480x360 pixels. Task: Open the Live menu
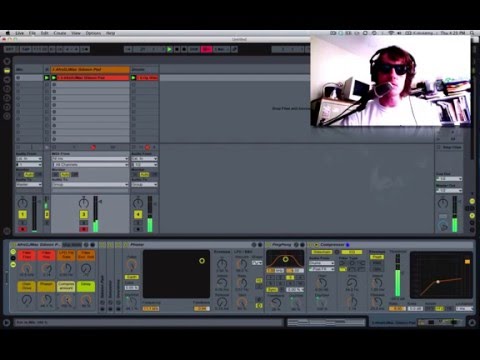click(20, 33)
